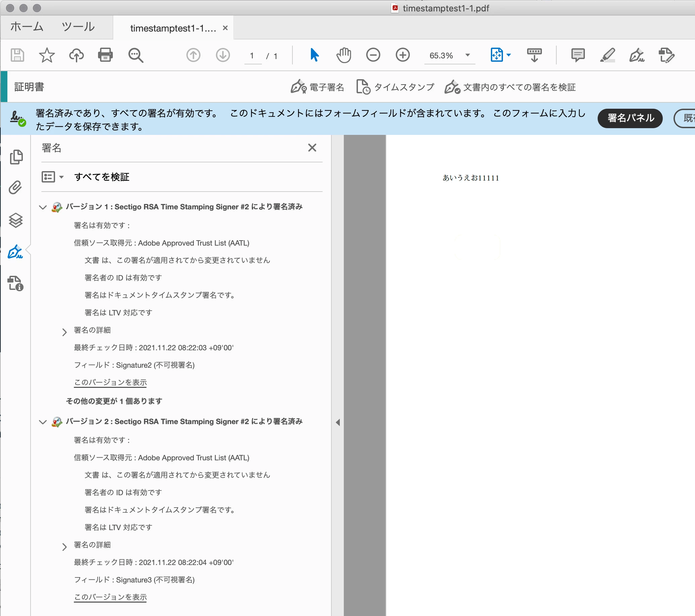Switch to the ホーム tab

point(27,27)
